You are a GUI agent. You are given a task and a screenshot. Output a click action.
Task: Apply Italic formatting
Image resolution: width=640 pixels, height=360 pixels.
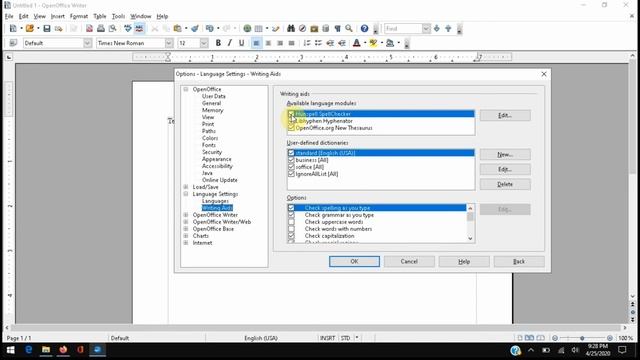click(x=229, y=43)
